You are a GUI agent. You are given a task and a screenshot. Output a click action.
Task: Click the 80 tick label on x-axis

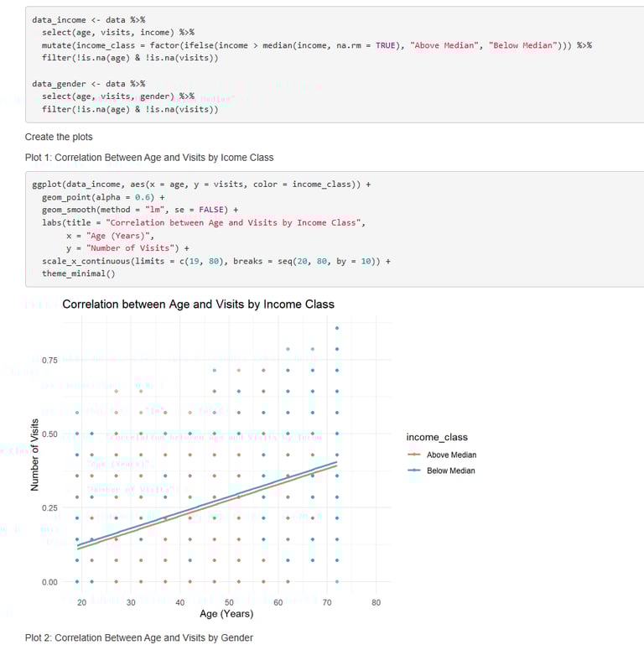click(376, 602)
